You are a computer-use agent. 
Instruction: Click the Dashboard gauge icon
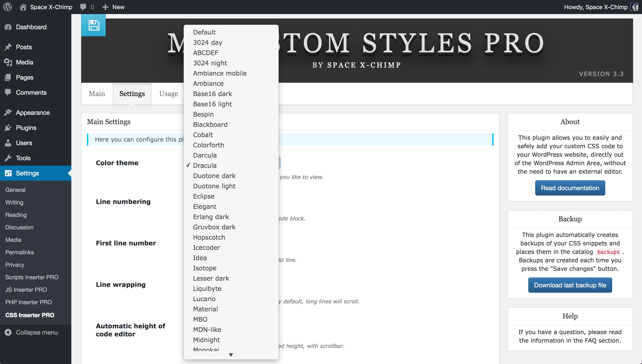pyautogui.click(x=8, y=27)
